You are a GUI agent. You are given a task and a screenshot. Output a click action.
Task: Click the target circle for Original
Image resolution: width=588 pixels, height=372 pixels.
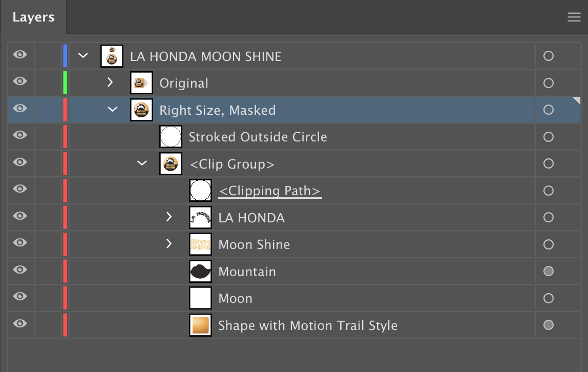[548, 83]
